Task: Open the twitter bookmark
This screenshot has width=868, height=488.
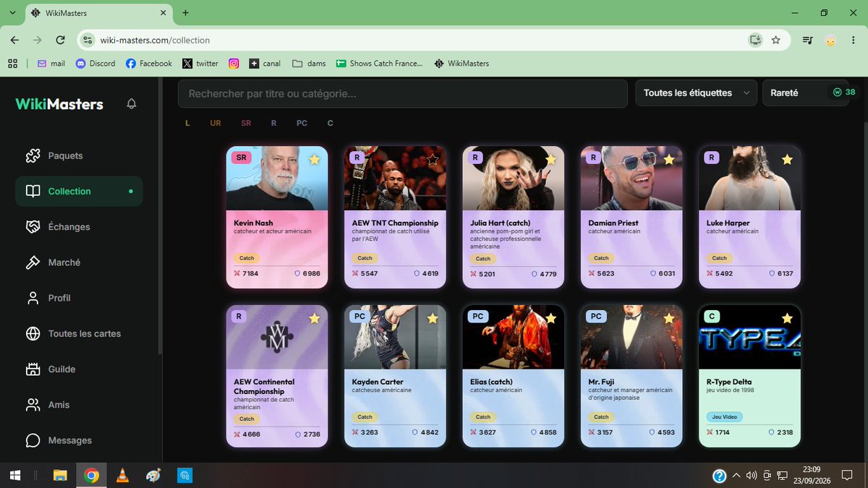Action: [x=200, y=64]
